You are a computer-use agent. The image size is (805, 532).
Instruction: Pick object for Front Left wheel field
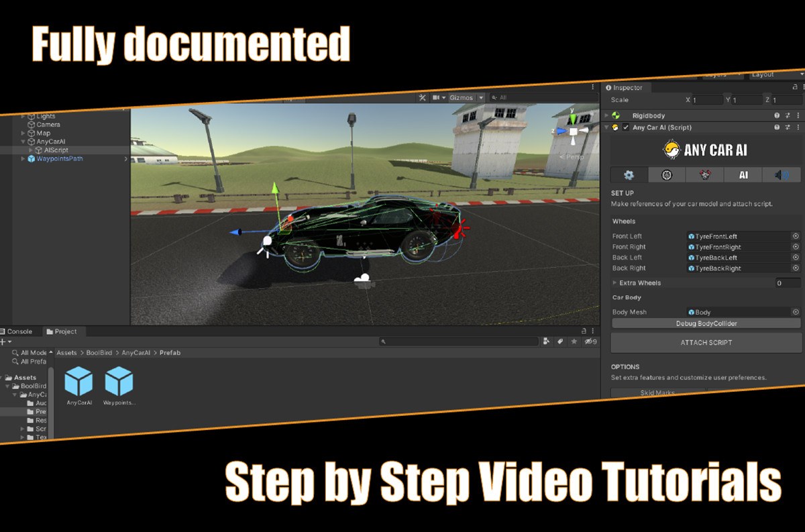click(796, 236)
